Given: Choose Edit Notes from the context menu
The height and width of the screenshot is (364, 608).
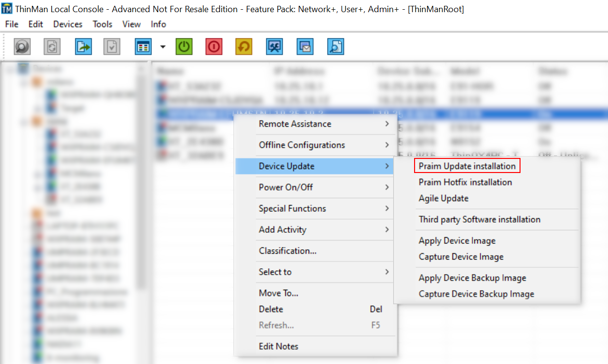Looking at the screenshot, I should 314,347.
